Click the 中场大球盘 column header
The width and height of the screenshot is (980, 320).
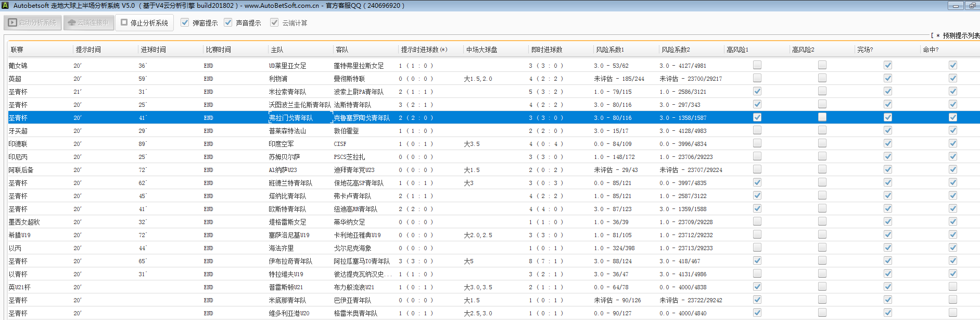(481, 50)
